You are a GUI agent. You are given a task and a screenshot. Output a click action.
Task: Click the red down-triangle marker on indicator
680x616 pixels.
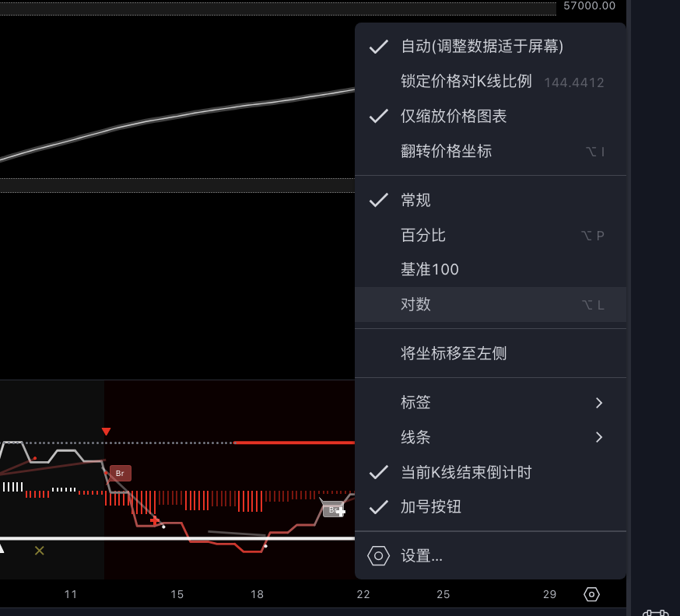(106, 432)
